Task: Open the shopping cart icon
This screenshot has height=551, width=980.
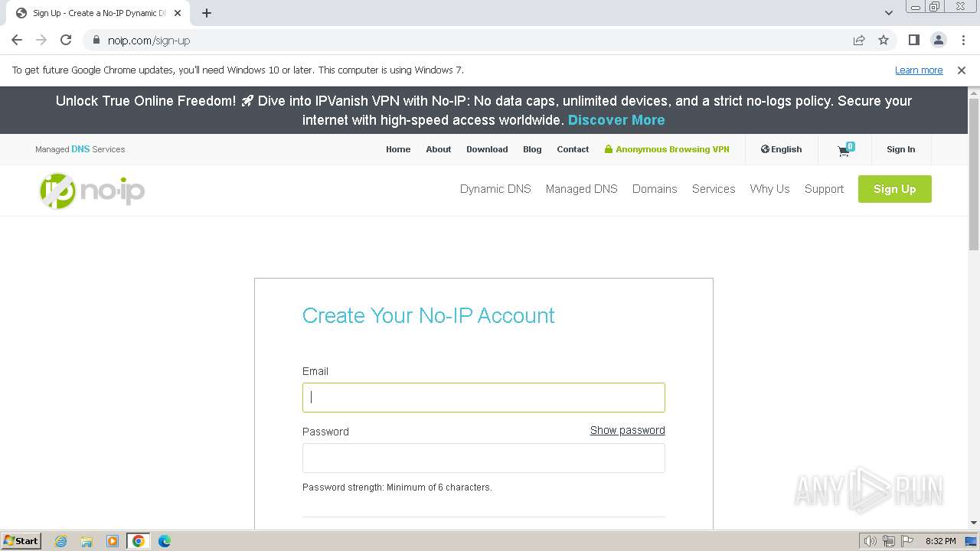Action: click(845, 149)
